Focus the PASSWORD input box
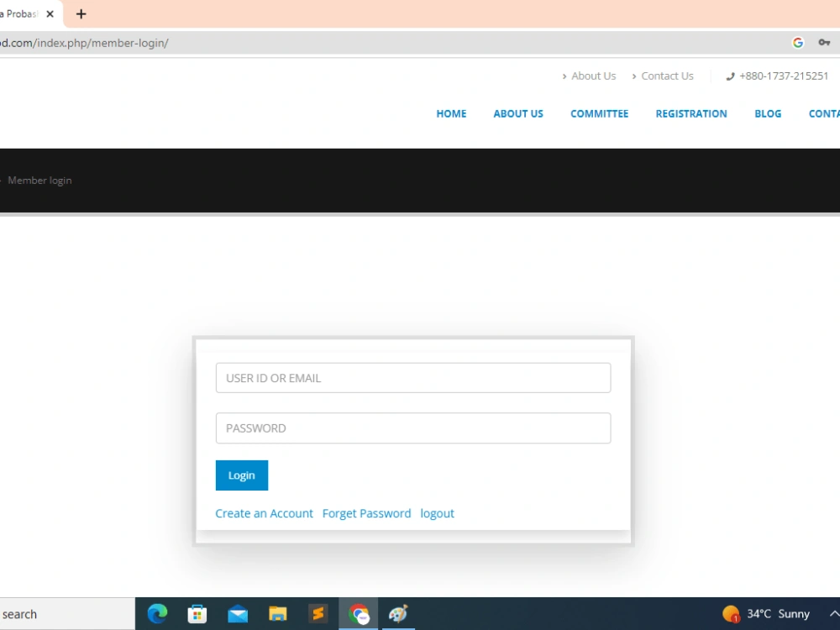Screen dimensions: 840x630 point(412,428)
